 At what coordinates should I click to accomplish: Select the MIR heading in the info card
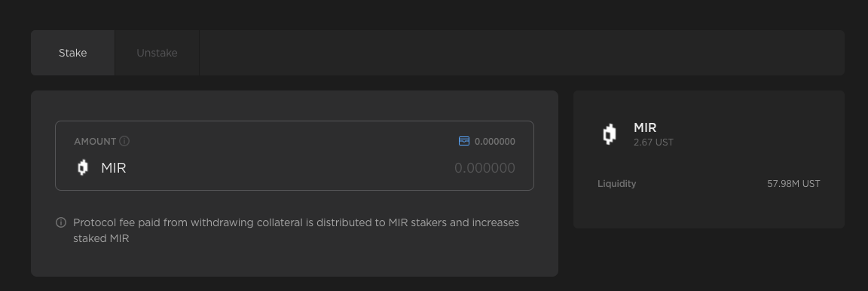[x=645, y=128]
